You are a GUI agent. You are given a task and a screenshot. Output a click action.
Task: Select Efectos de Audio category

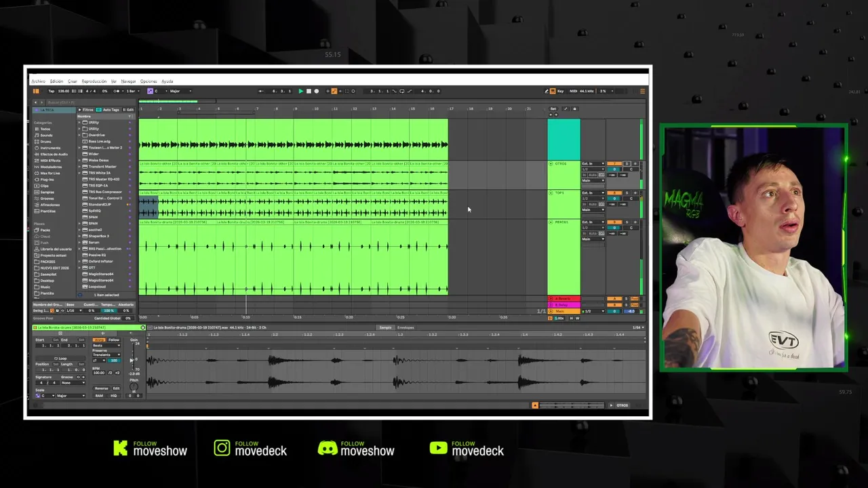click(54, 154)
